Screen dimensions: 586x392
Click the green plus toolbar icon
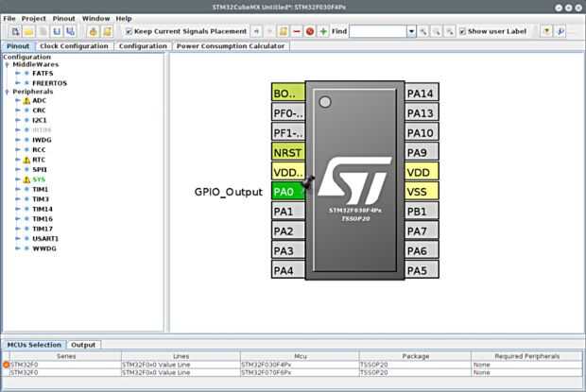click(323, 32)
